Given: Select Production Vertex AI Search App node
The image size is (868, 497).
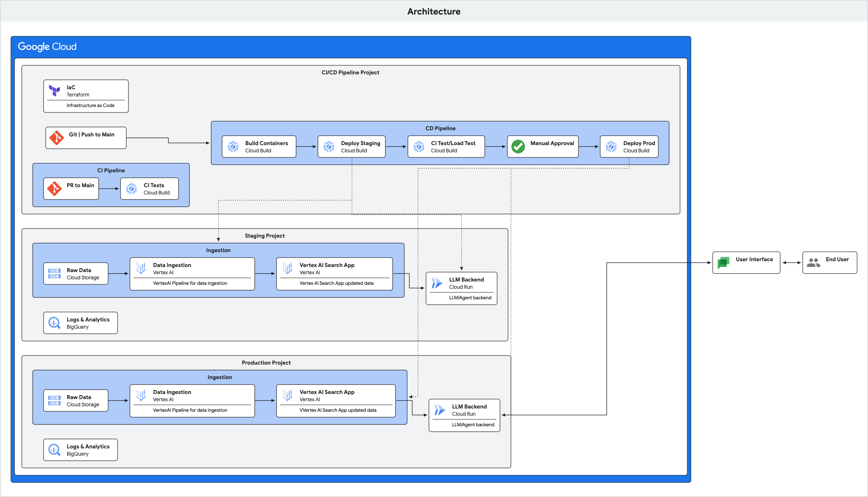Looking at the screenshot, I should pos(336,401).
